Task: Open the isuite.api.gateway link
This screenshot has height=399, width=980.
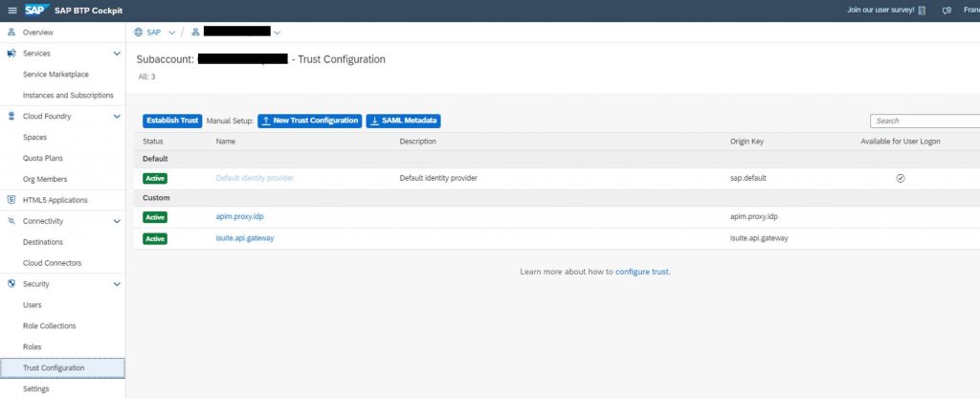Action: tap(245, 238)
